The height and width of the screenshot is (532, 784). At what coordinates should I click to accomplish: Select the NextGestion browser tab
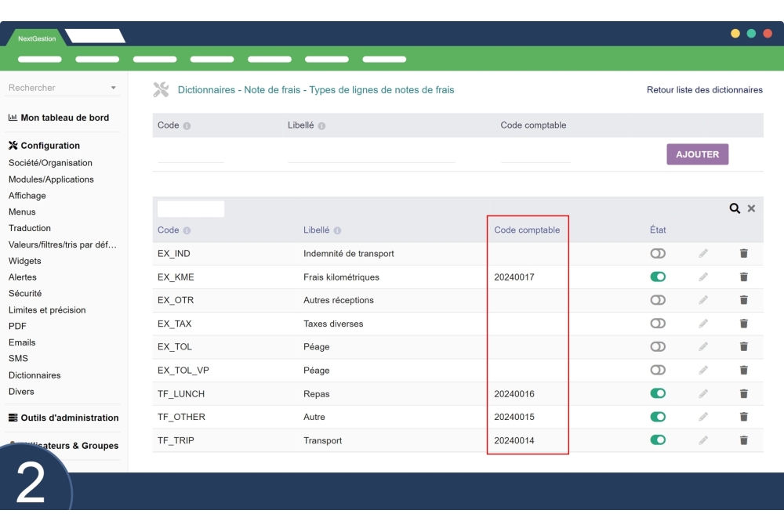click(x=37, y=38)
